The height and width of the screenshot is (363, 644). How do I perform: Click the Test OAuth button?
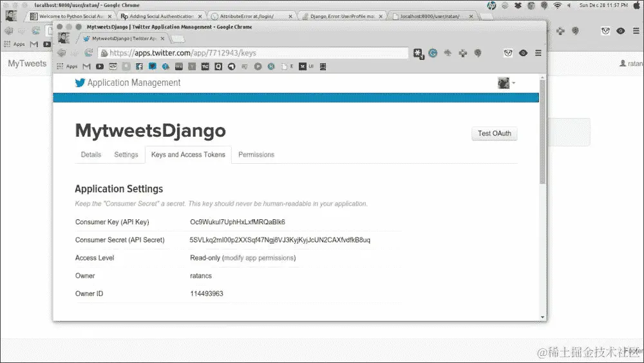coord(495,133)
